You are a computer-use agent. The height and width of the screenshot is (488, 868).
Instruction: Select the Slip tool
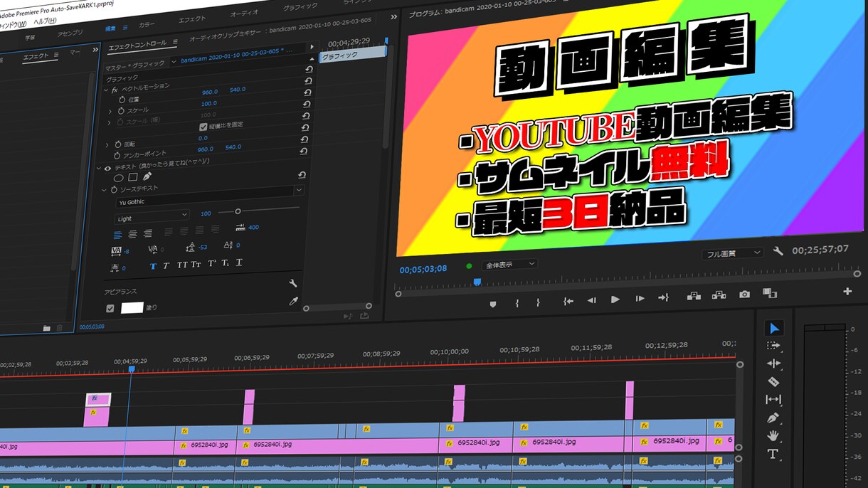pyautogui.click(x=773, y=400)
